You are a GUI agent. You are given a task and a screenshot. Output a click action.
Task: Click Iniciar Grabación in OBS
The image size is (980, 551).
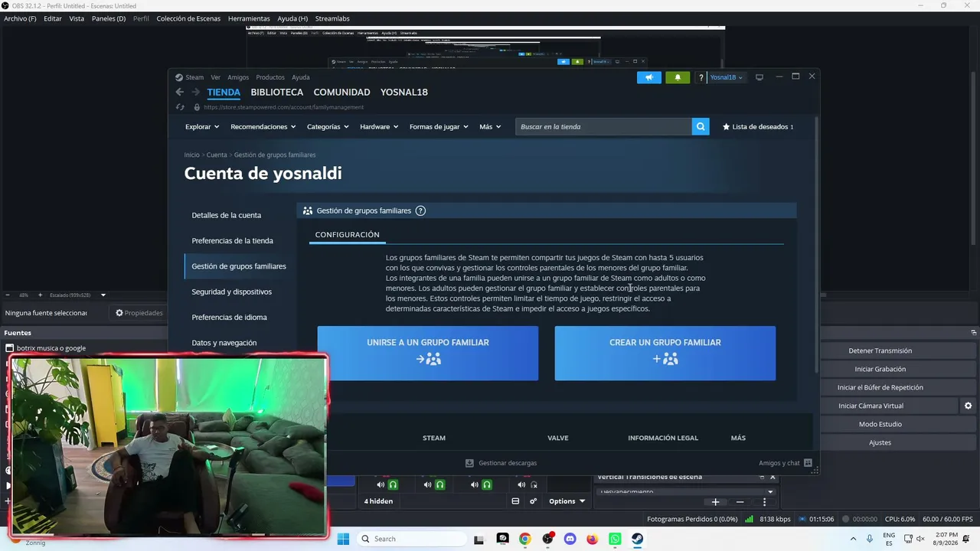point(880,369)
